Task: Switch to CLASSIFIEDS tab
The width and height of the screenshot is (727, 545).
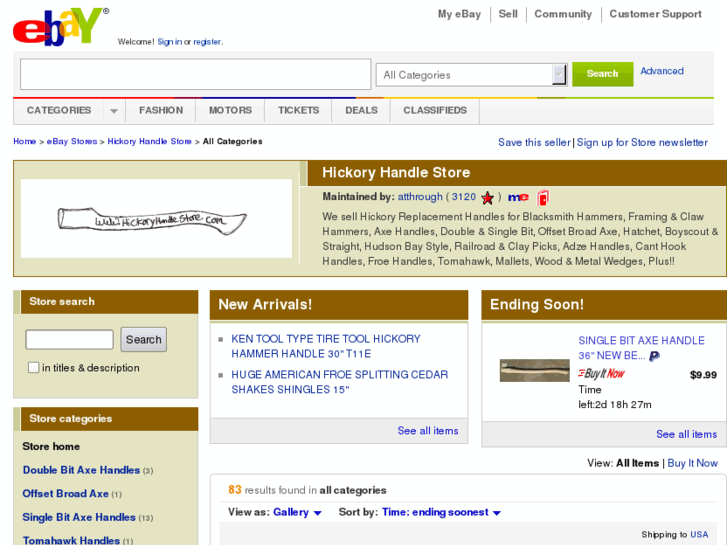Action: pyautogui.click(x=435, y=110)
